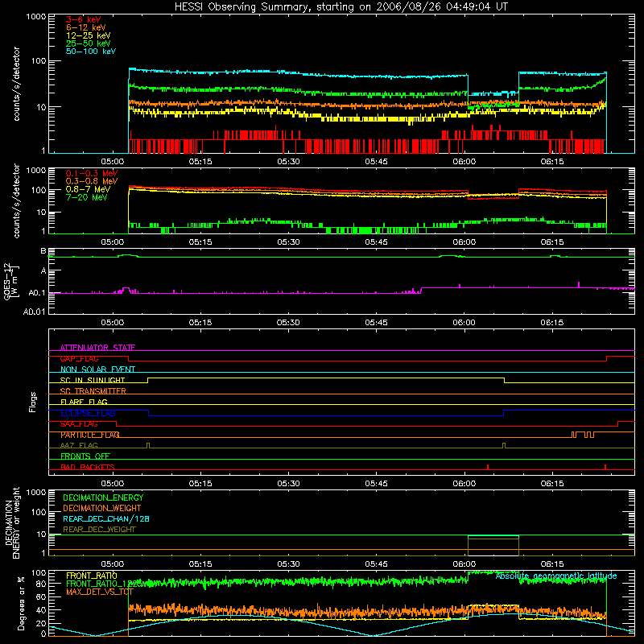Click the REAR_DEC_WEIGHT legend label
Screen dimensions: 644x644
(99, 530)
